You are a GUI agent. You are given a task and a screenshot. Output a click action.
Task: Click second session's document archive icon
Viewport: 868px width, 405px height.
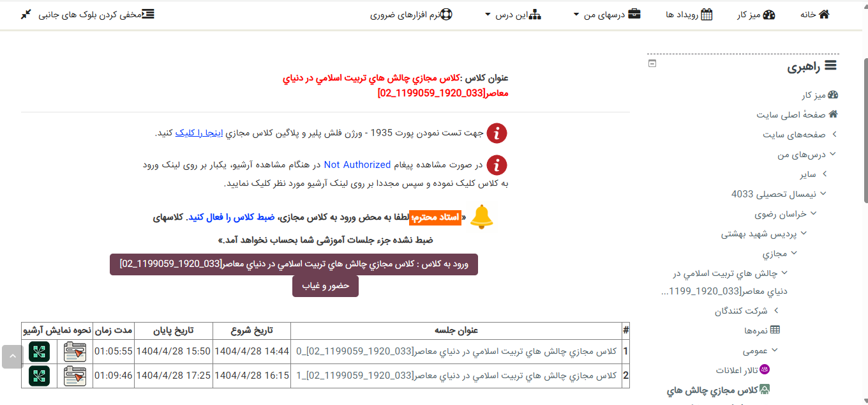[x=75, y=376]
